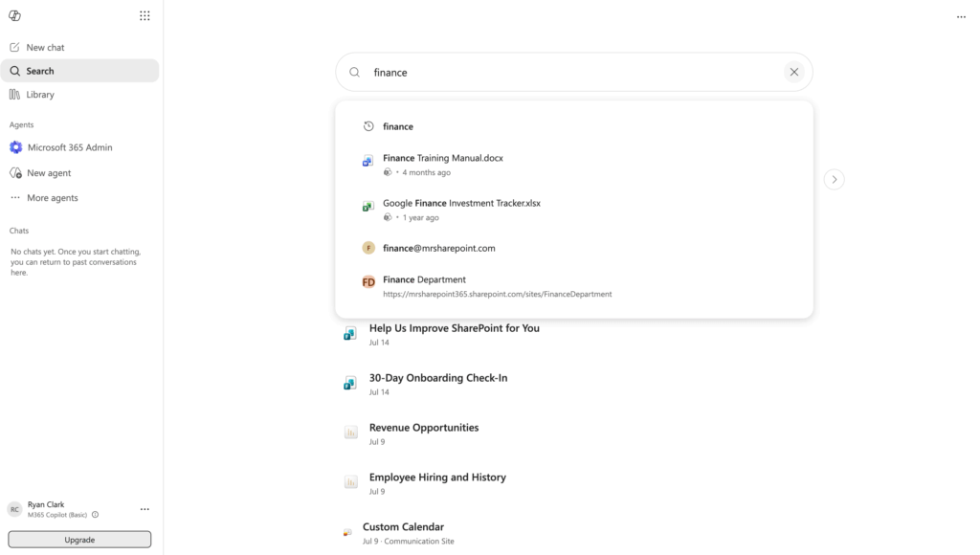Click chart icon beside Employee Hiring and History
Image resolution: width=980 pixels, height=555 pixels.
pos(350,482)
